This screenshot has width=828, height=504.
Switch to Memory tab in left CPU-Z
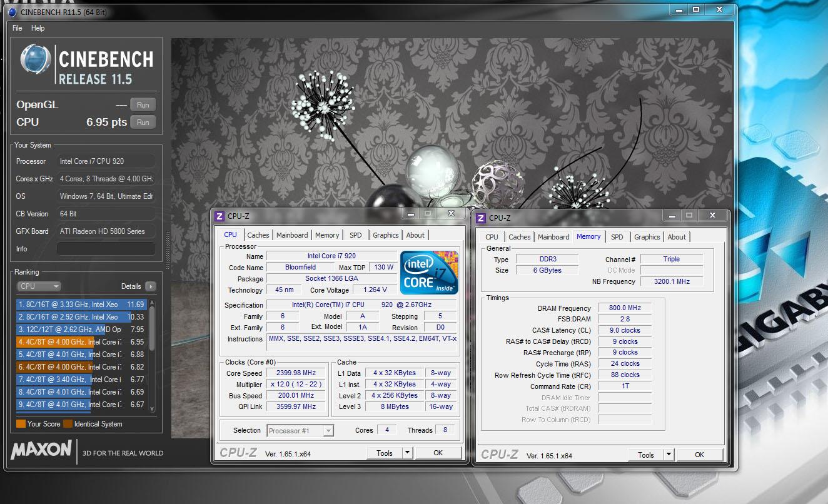click(327, 235)
